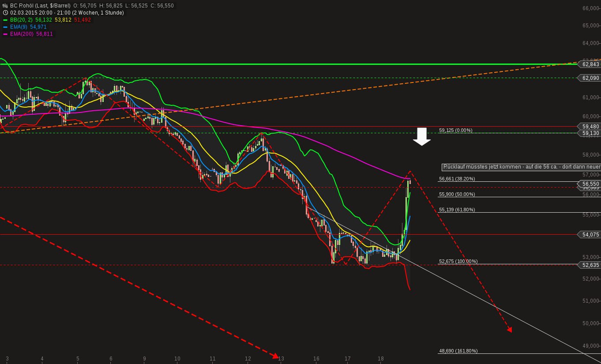Click the date label 4 on the time axis
Screen dimensions: 601x364
(x=42, y=359)
